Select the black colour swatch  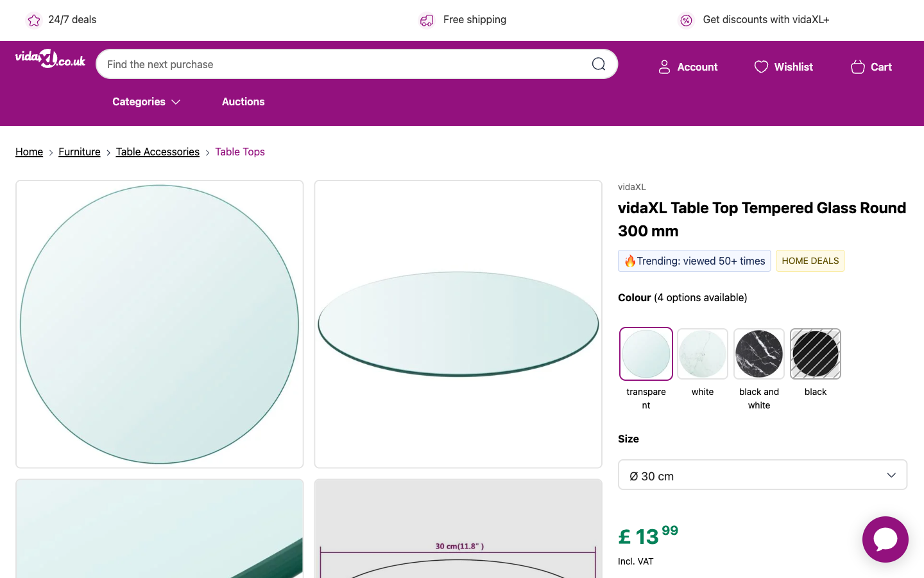pos(816,354)
